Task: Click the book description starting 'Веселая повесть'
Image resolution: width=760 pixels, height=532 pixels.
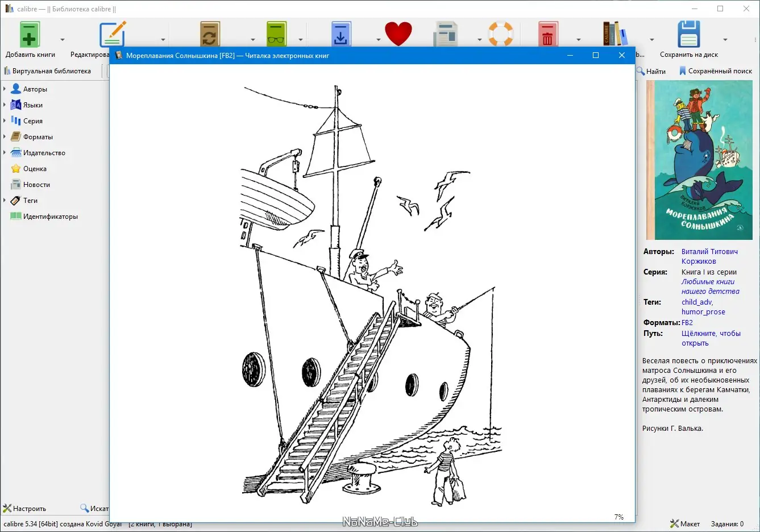Action: [700, 385]
